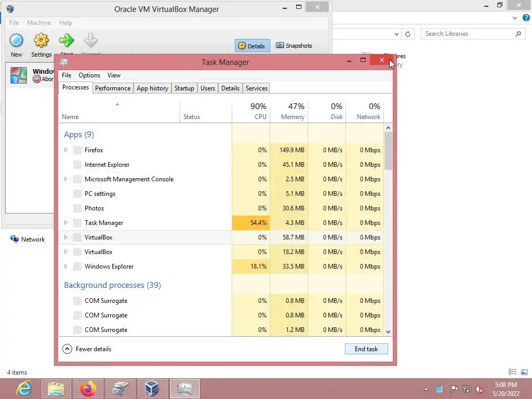Click the Task Manager taskbar icon
This screenshot has height=399, width=532.
[184, 389]
